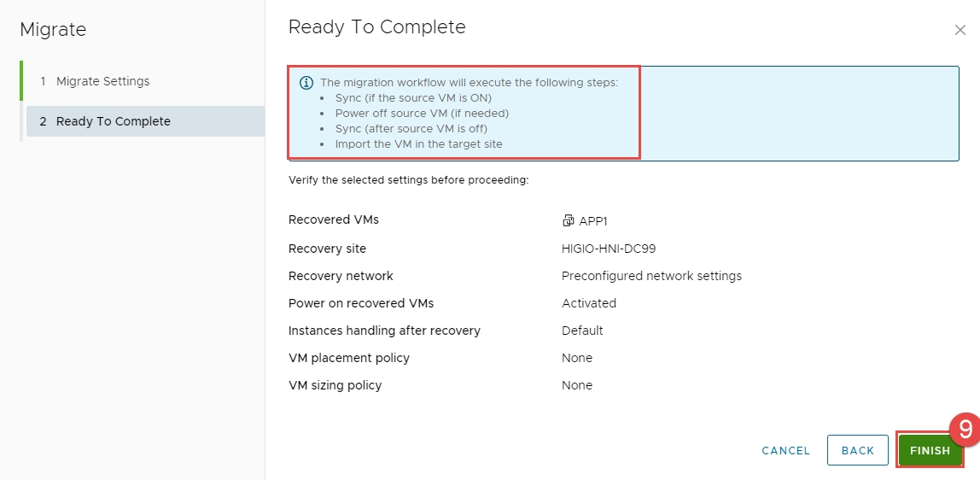980x480 pixels.
Task: Click the VM icon beside APP1
Action: coord(568,220)
